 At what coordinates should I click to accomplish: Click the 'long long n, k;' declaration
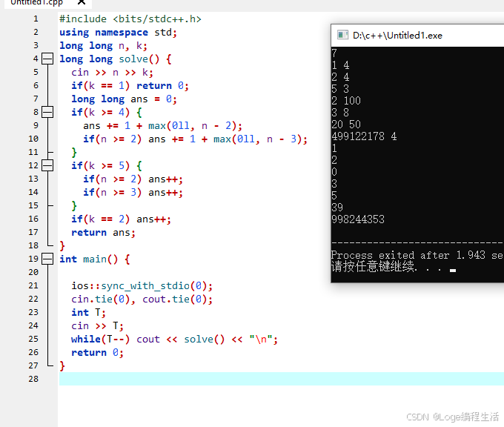[x=103, y=46]
